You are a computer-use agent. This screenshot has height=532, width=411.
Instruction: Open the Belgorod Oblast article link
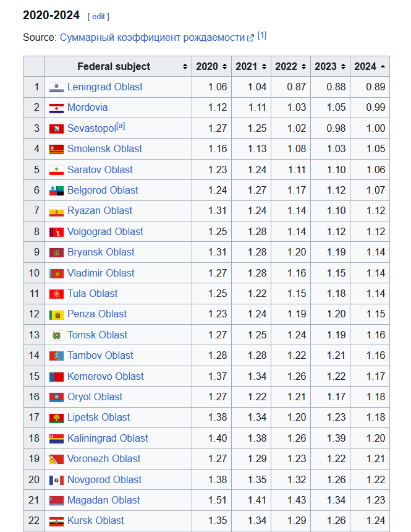click(103, 190)
